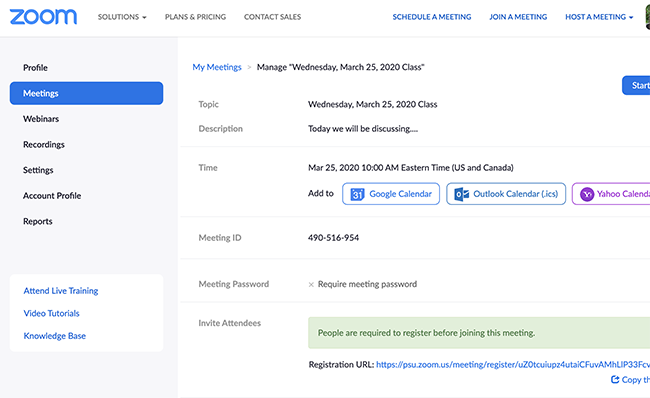
Task: Click the registration required green notice
Action: pos(479,333)
